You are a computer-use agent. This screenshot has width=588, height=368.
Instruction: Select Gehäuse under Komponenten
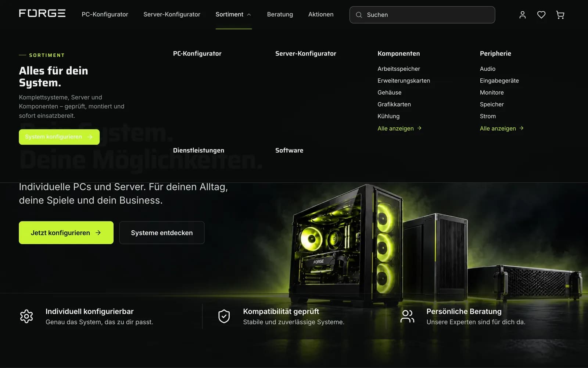pos(389,92)
